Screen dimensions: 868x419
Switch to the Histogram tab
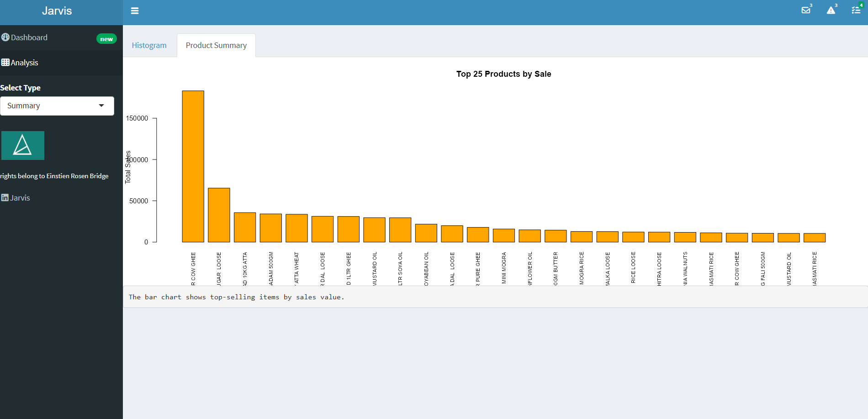(x=149, y=45)
